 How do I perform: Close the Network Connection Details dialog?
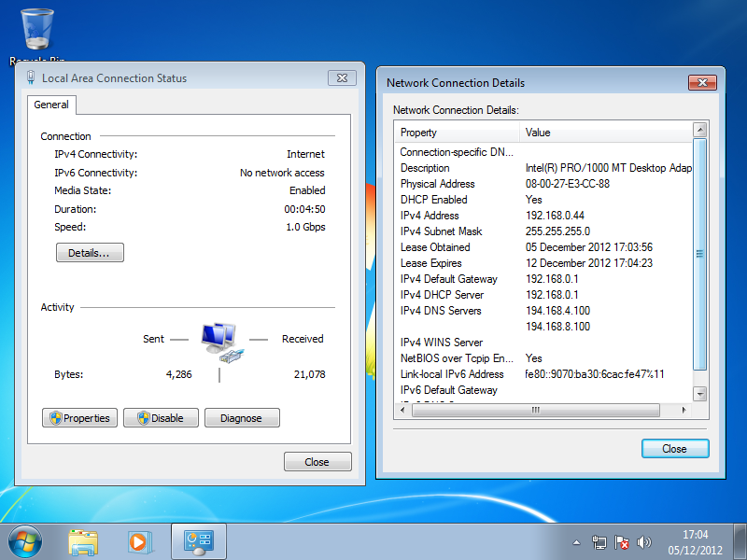674,449
